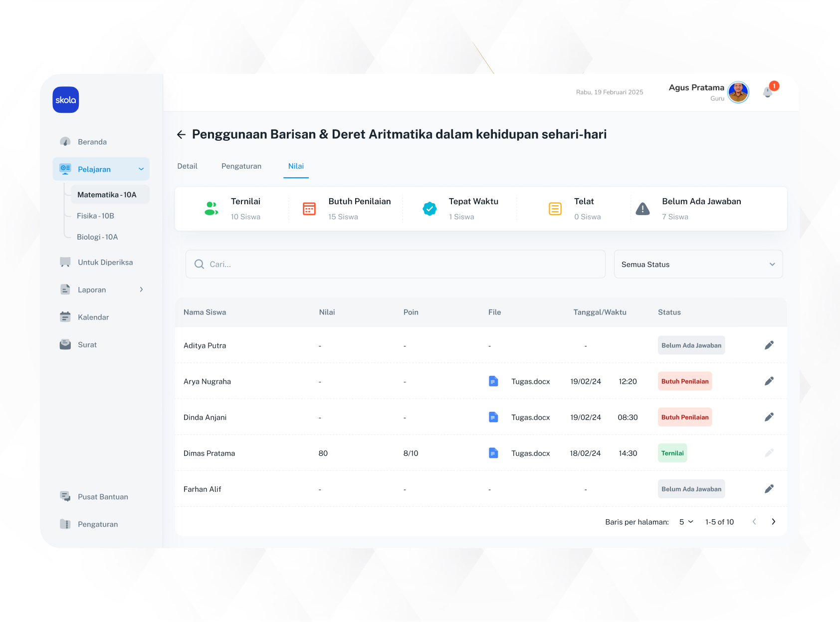The width and height of the screenshot is (840, 622).
Task: Click the Cari search field
Action: (x=395, y=264)
